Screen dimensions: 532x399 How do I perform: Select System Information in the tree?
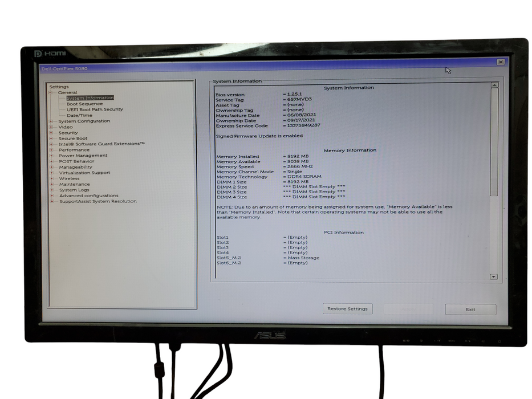pos(90,97)
